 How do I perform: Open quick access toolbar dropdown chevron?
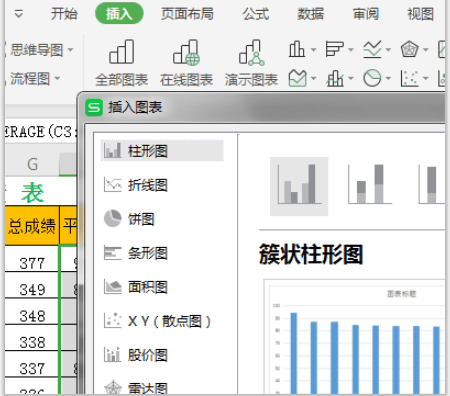[19, 14]
